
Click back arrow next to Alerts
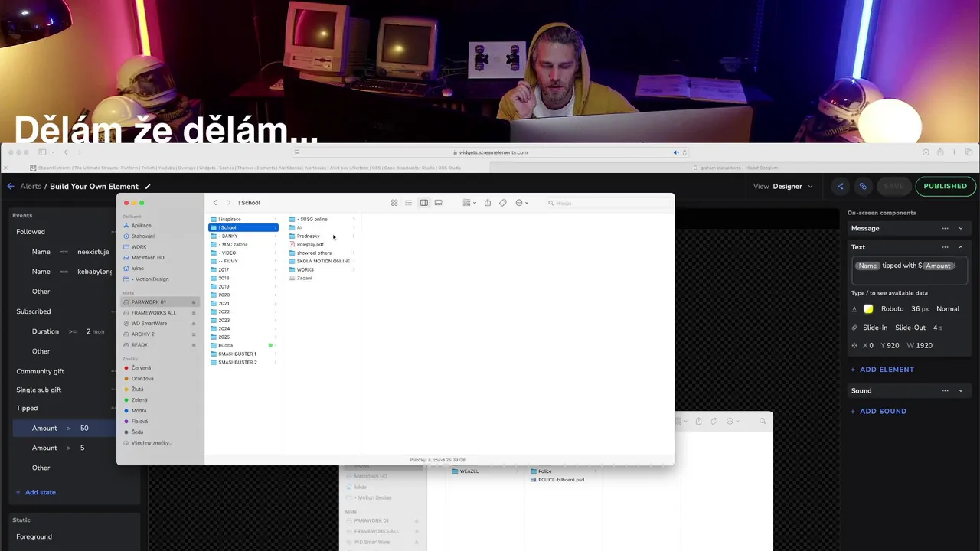[11, 186]
